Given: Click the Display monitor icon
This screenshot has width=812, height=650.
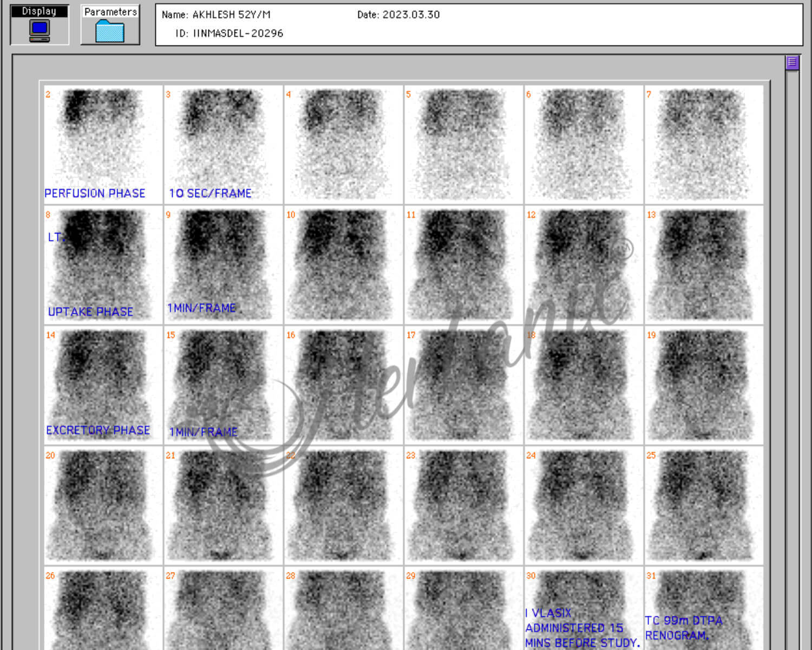Looking at the screenshot, I should coord(40,30).
